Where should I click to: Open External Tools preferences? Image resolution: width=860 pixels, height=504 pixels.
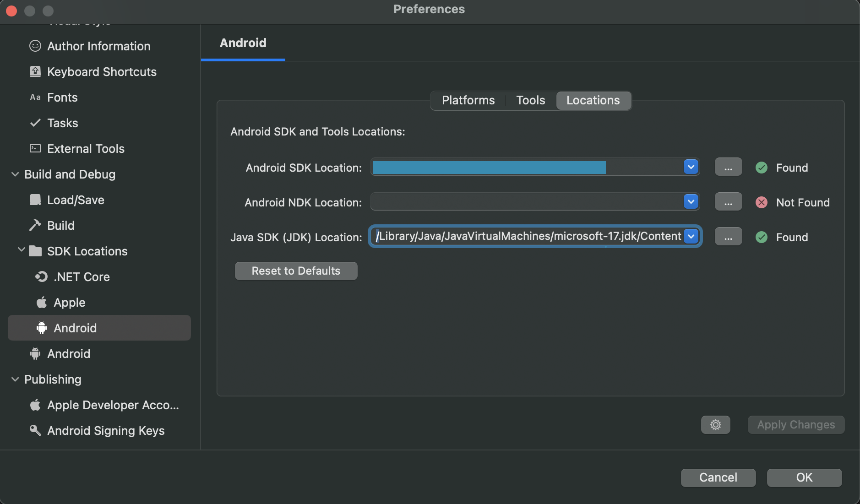click(x=86, y=149)
